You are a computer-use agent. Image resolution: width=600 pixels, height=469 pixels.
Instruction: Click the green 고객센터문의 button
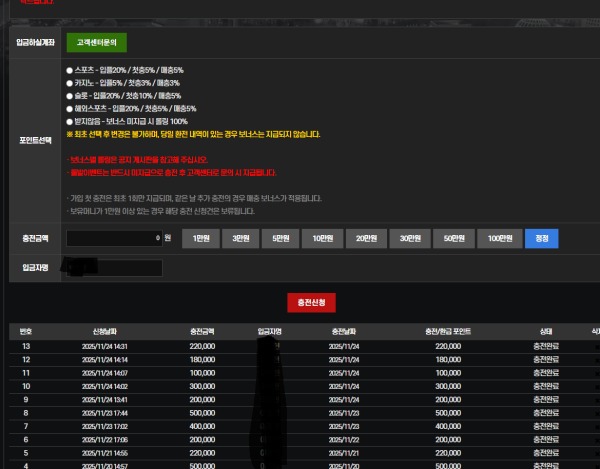(x=96, y=43)
